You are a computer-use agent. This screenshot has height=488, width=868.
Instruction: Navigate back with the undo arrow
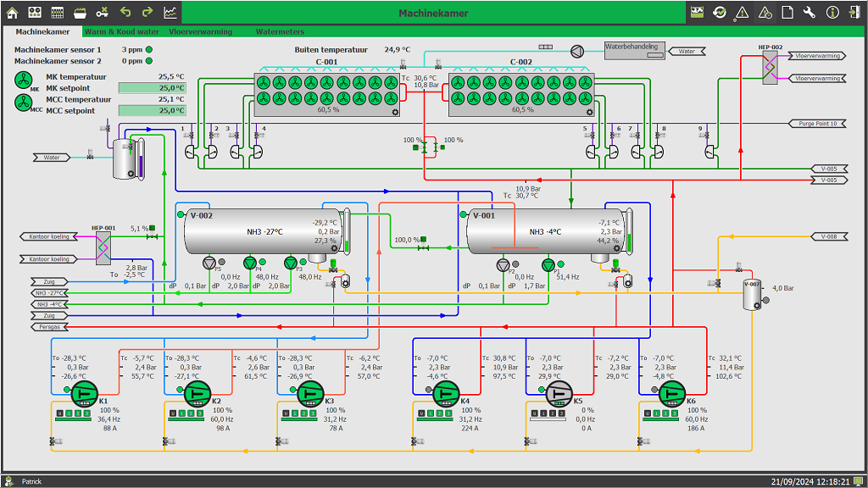[x=125, y=12]
